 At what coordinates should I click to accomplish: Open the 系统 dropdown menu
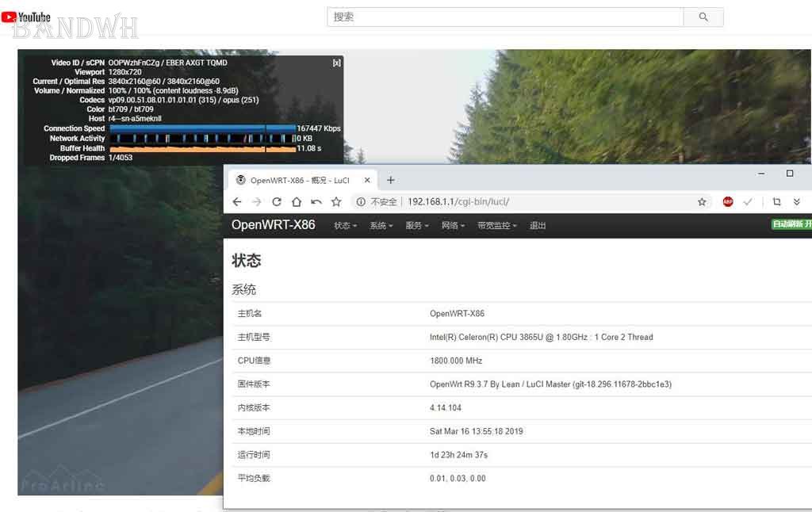tap(381, 226)
